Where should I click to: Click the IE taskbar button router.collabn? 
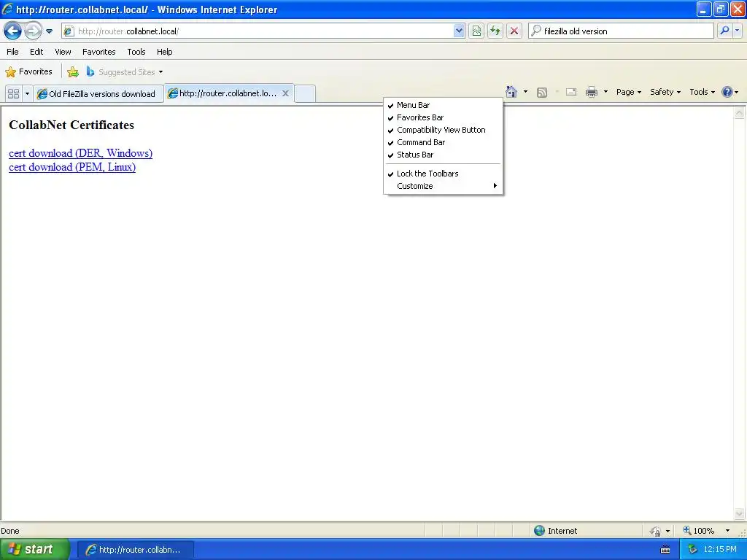pos(135,550)
